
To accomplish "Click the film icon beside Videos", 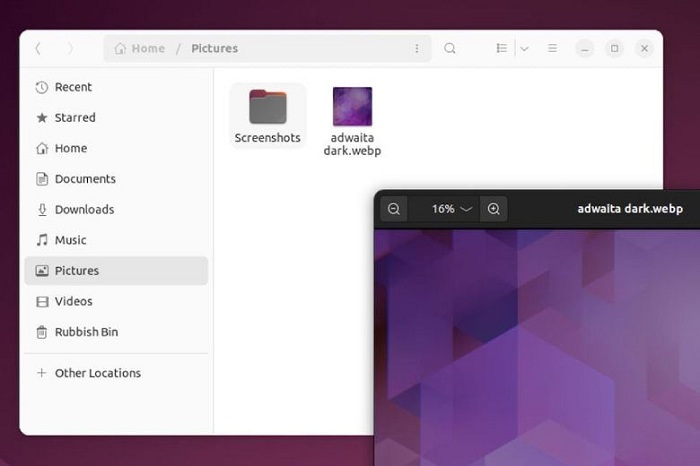I will (42, 302).
